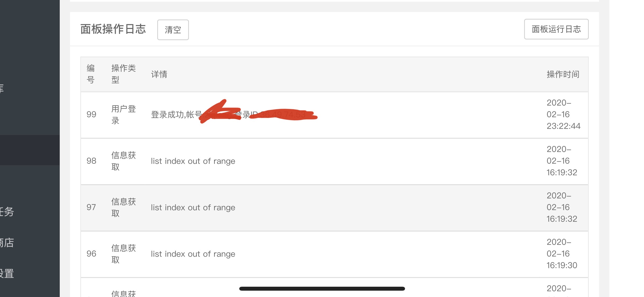Open the sidebar menu item ending in 置

tap(7, 274)
